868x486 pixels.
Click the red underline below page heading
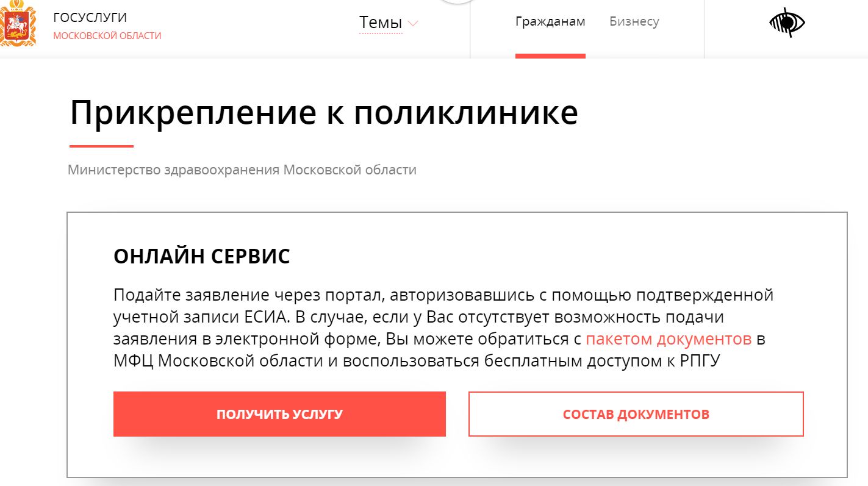pyautogui.click(x=101, y=146)
